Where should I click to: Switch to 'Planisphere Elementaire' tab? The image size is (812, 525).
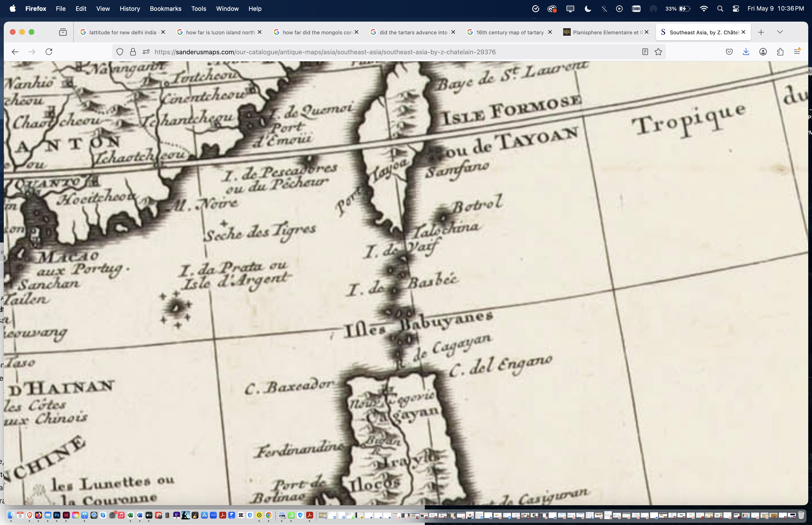pyautogui.click(x=606, y=32)
